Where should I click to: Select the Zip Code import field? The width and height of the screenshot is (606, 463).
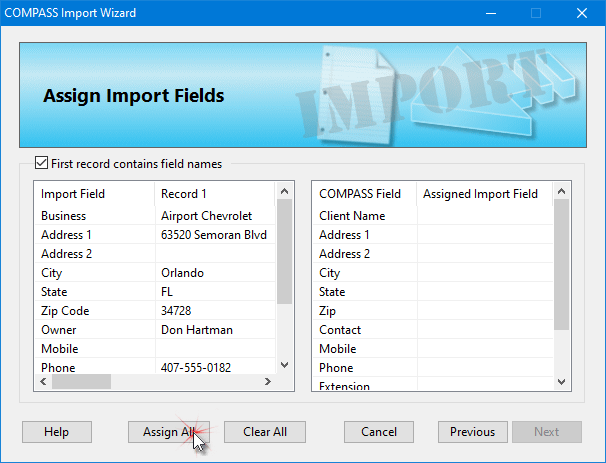click(x=65, y=311)
